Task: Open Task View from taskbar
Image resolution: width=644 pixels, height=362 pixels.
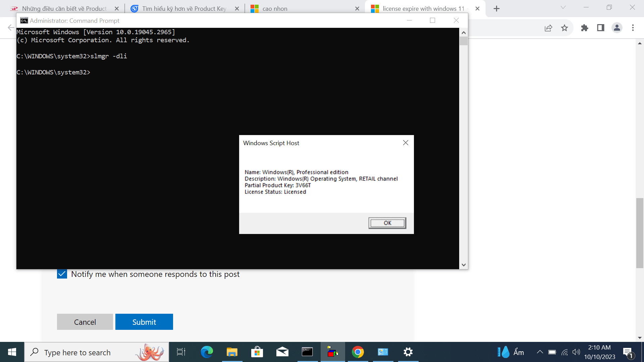Action: pyautogui.click(x=181, y=352)
